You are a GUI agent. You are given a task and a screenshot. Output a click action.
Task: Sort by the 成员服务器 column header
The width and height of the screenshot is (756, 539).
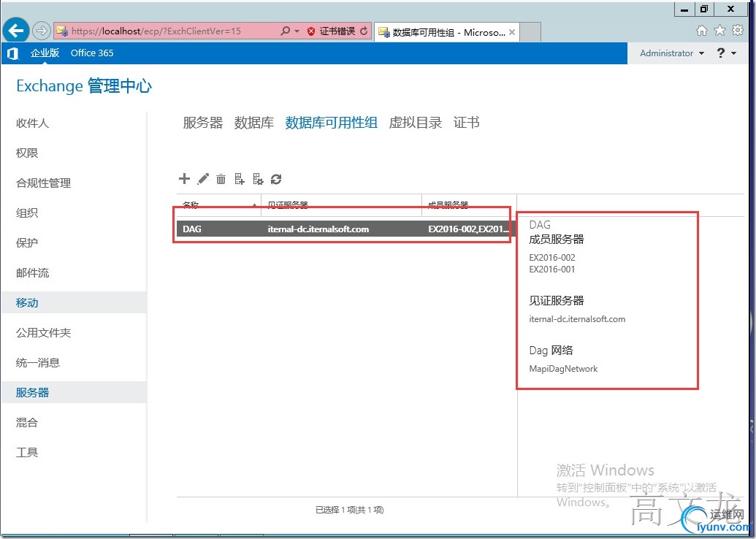click(x=469, y=204)
